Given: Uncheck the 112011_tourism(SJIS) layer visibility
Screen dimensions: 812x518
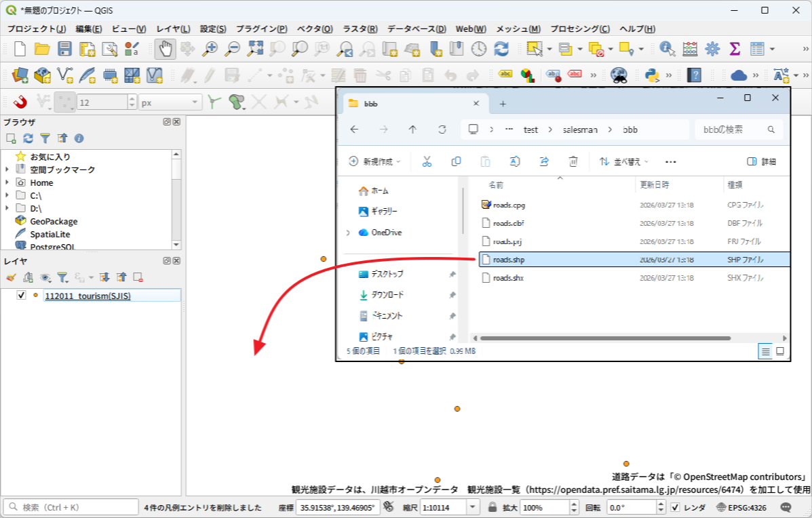Looking at the screenshot, I should pyautogui.click(x=21, y=296).
